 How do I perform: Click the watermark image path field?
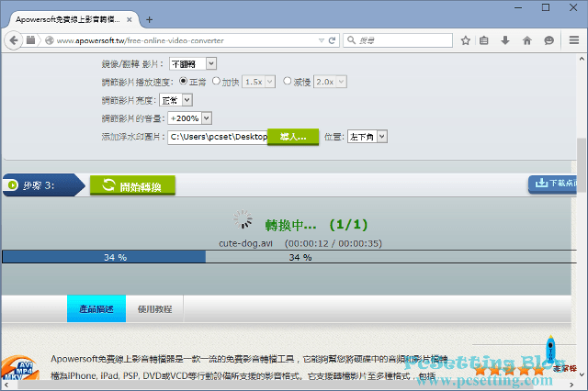point(218,137)
